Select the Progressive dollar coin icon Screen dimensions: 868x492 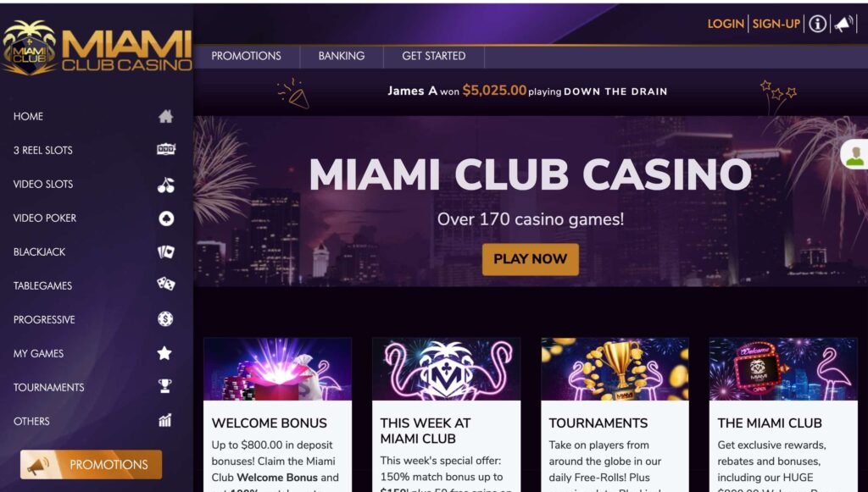165,319
